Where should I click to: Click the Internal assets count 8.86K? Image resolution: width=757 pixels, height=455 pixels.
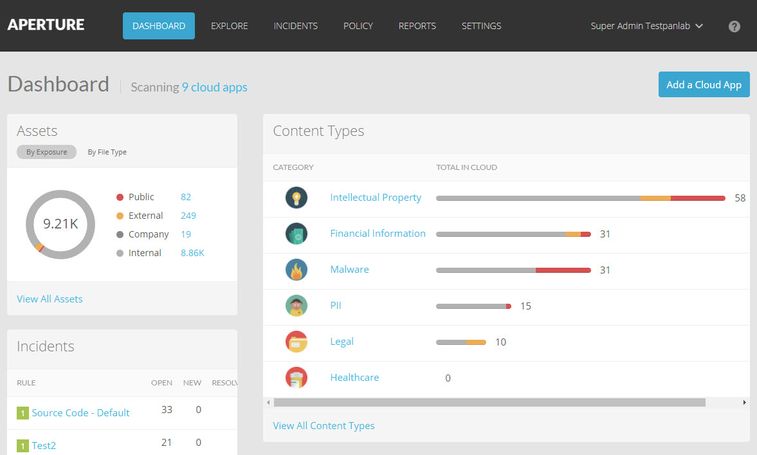pyautogui.click(x=192, y=253)
